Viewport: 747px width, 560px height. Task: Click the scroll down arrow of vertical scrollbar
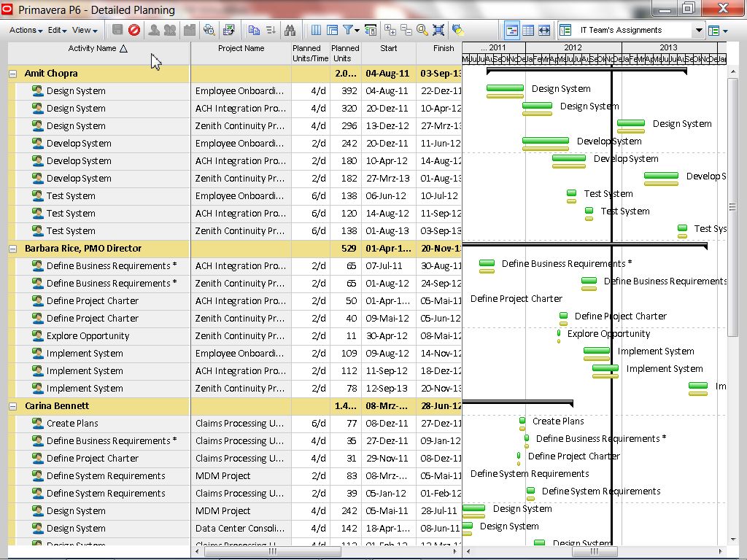pyautogui.click(x=732, y=540)
